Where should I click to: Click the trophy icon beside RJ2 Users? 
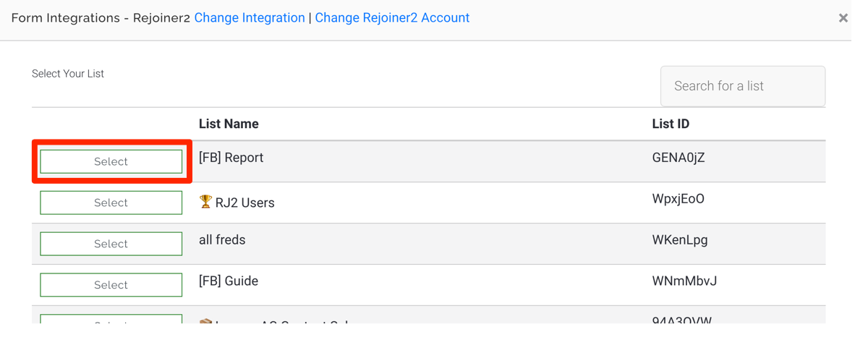click(x=205, y=202)
